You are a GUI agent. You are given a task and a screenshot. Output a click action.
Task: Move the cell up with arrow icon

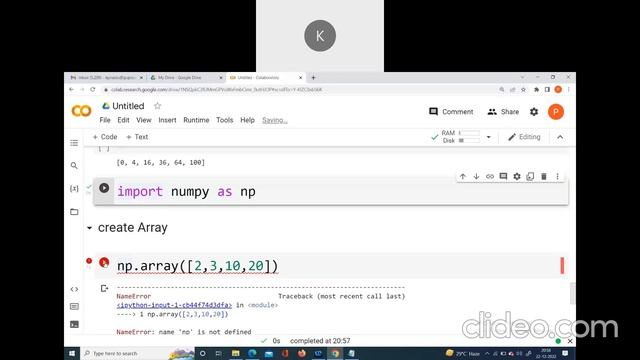462,176
